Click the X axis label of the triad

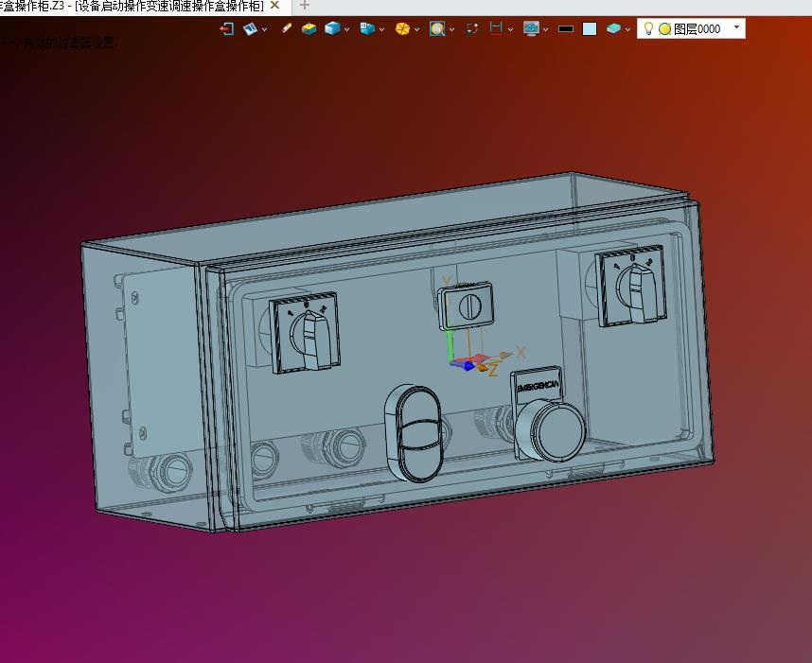(x=521, y=353)
